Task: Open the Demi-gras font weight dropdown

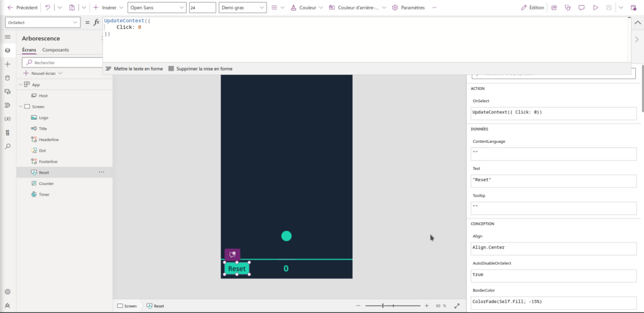Action: [x=242, y=8]
